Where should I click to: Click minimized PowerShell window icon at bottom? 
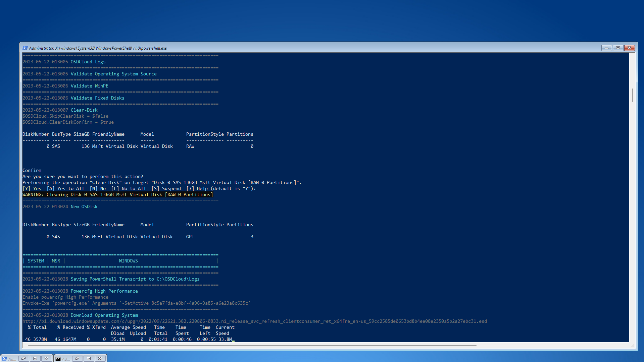click(x=4, y=359)
